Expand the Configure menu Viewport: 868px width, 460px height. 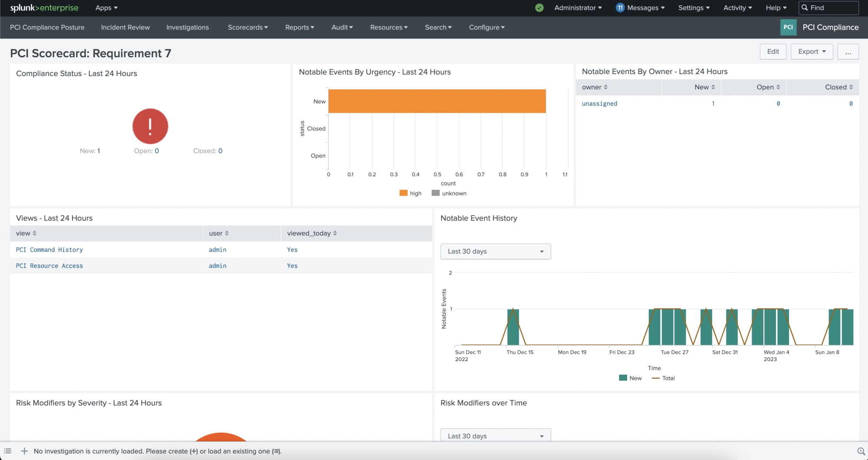click(x=487, y=27)
